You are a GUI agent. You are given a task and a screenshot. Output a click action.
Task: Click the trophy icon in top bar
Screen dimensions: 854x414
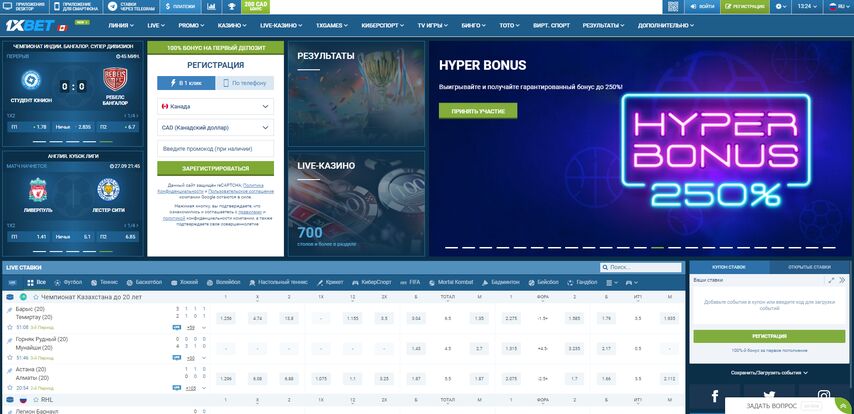tap(231, 7)
